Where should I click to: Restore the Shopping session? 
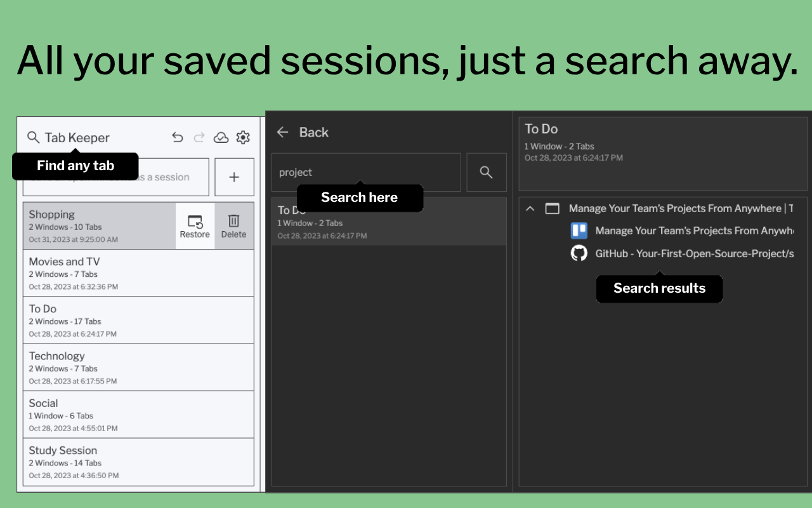tap(195, 225)
